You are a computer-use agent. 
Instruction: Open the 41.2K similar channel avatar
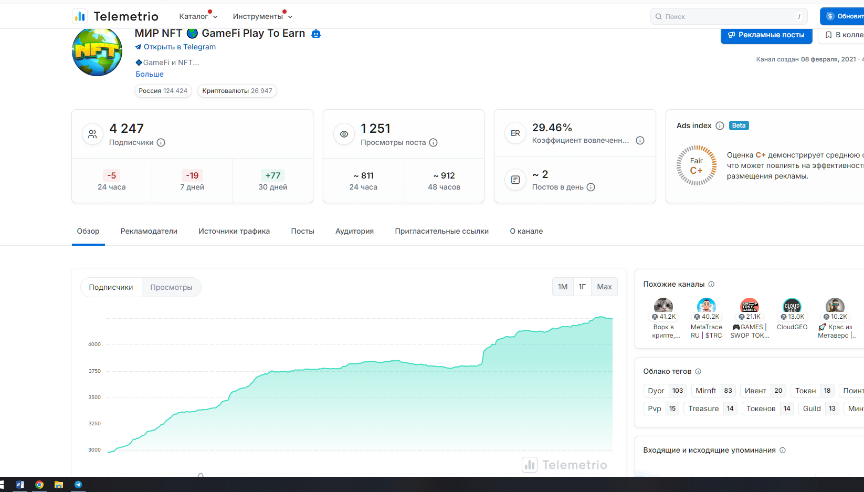click(663, 306)
